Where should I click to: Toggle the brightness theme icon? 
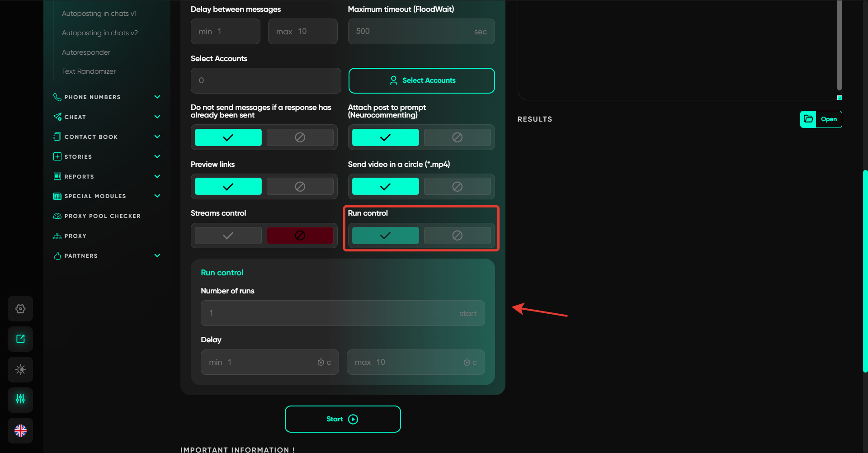click(x=20, y=370)
